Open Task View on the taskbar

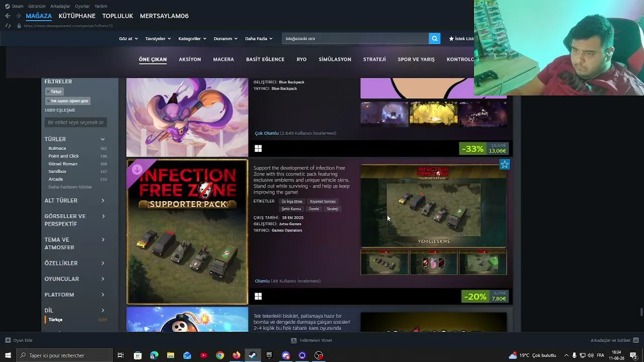tap(121, 355)
